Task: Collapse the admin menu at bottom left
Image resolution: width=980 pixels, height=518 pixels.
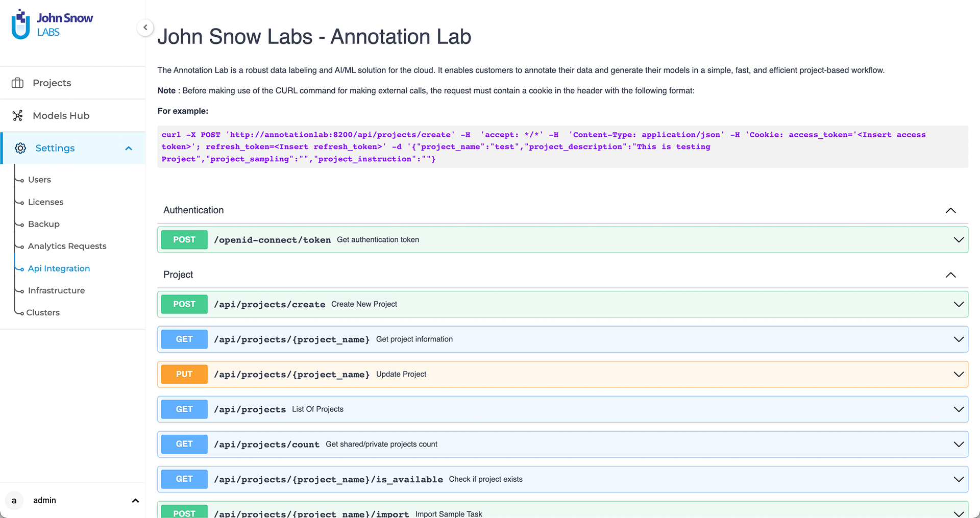Action: (x=135, y=501)
